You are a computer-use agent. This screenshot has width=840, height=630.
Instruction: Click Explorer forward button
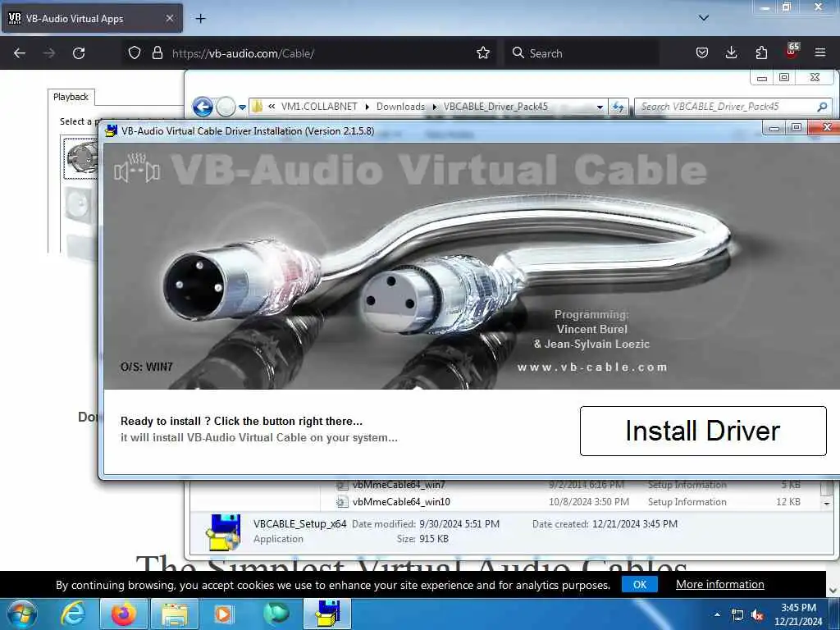(226, 107)
